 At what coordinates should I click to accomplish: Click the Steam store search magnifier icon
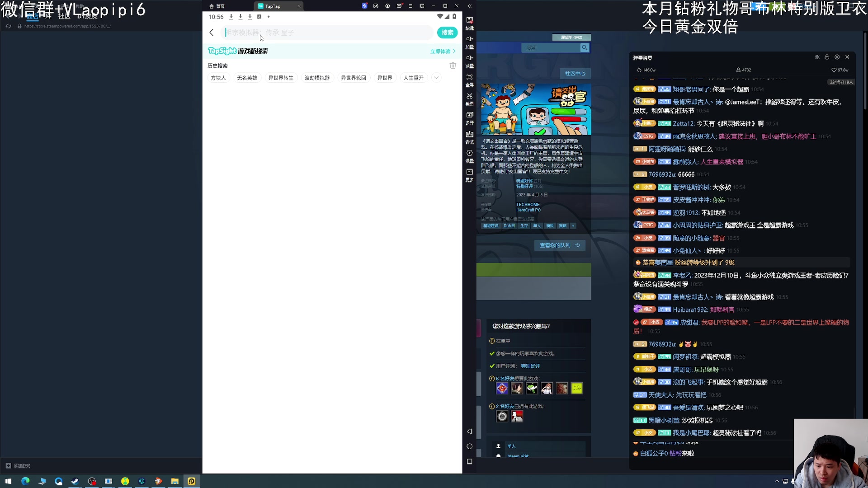[x=585, y=47]
